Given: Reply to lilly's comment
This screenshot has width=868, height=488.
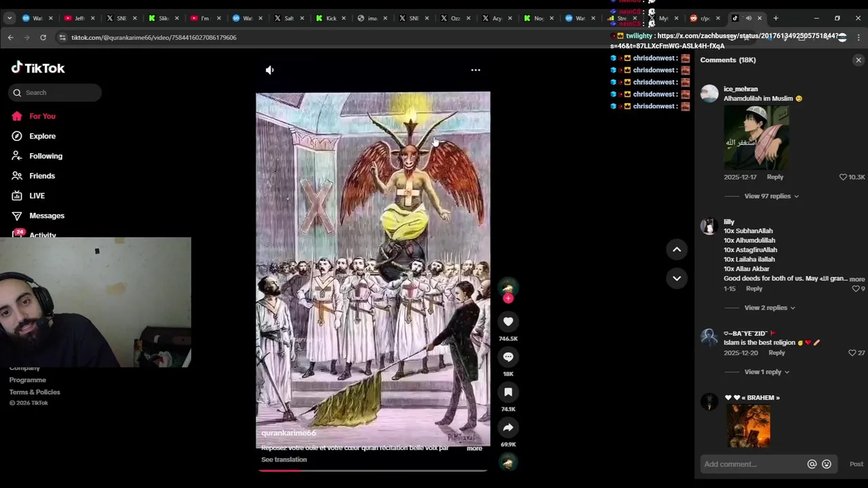Looking at the screenshot, I should [x=754, y=289].
